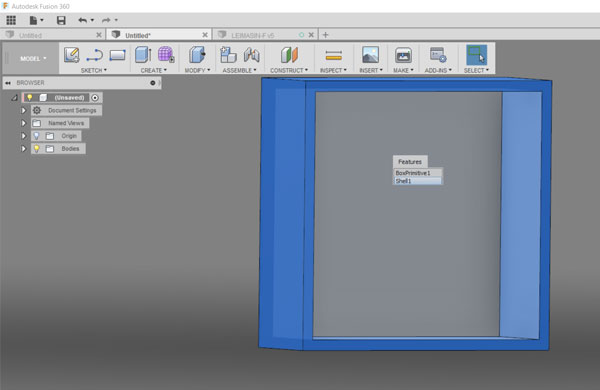Select Create Sketch tool icon
The width and height of the screenshot is (600, 390).
tap(72, 55)
